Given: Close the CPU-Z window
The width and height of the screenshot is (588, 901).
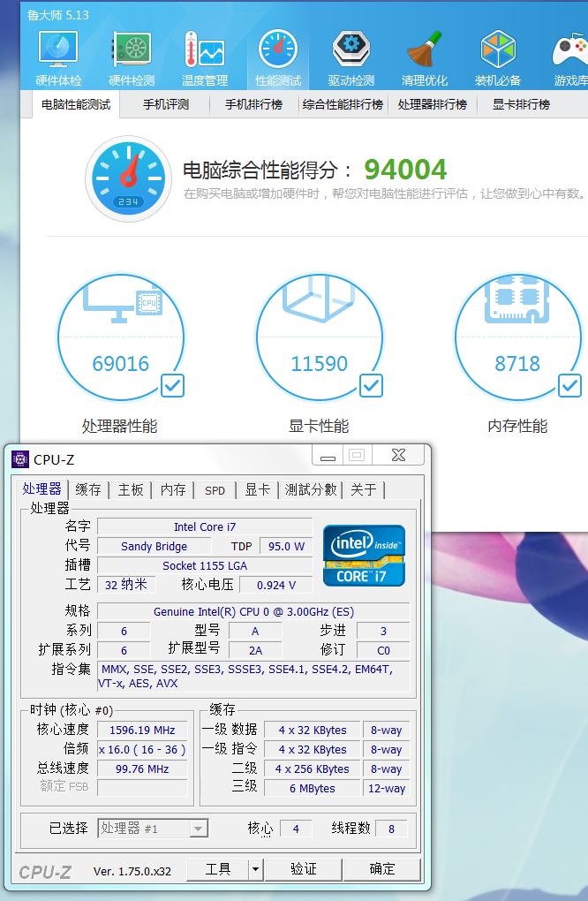Looking at the screenshot, I should point(398,455).
